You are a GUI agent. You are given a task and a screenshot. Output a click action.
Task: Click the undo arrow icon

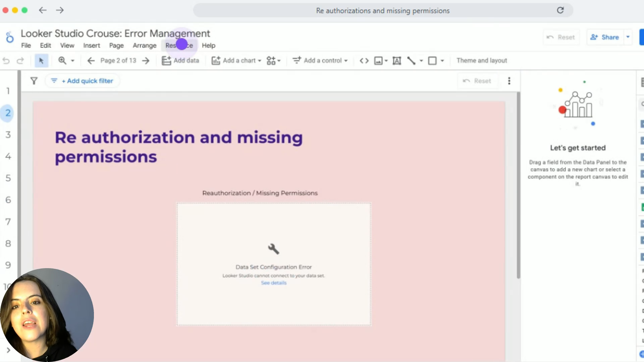pos(6,61)
